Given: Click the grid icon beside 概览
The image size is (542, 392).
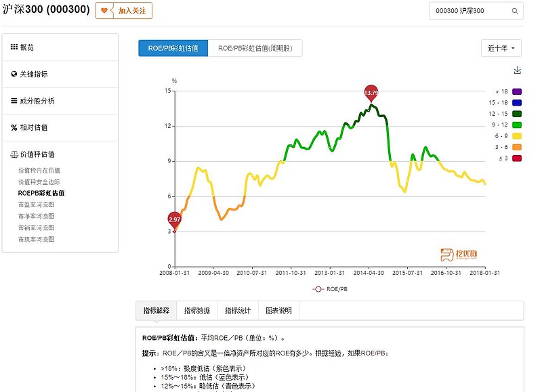Looking at the screenshot, I should [14, 47].
